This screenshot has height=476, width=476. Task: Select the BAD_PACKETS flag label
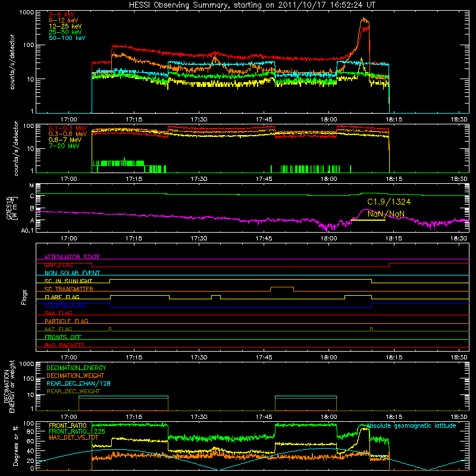click(x=65, y=345)
